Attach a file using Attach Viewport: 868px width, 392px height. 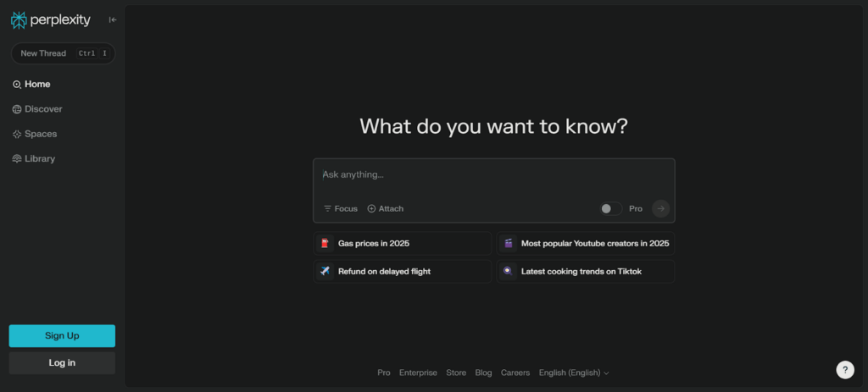[386, 209]
